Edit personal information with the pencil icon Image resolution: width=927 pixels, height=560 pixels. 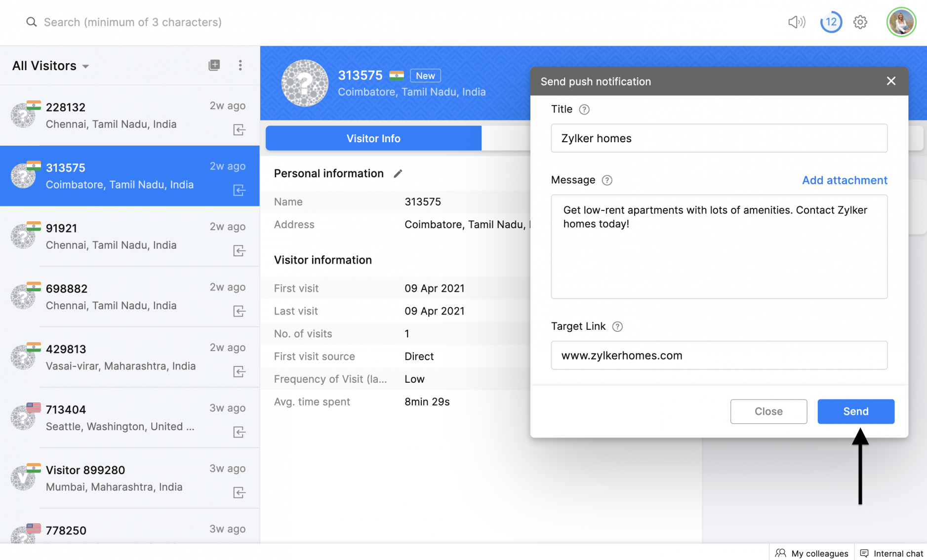coord(398,173)
